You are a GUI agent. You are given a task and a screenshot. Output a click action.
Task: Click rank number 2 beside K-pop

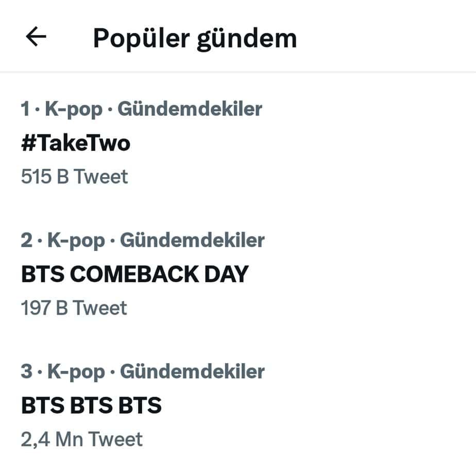click(27, 241)
